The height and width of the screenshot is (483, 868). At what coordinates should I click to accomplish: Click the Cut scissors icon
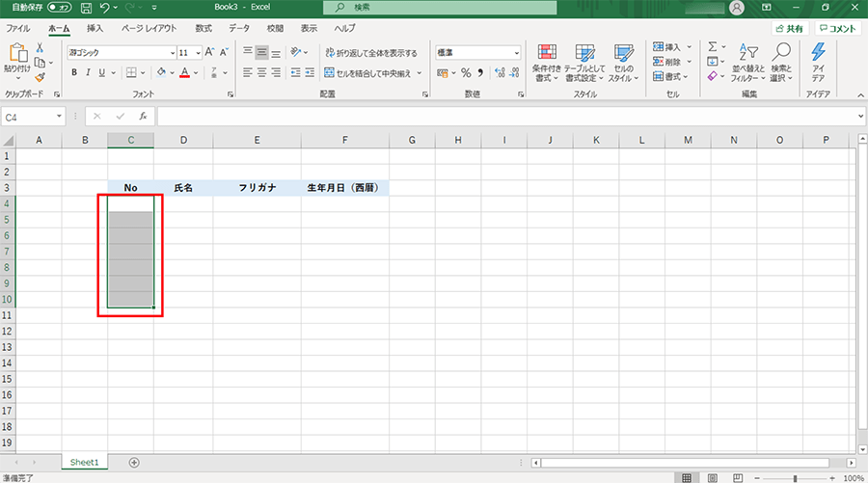[40, 48]
